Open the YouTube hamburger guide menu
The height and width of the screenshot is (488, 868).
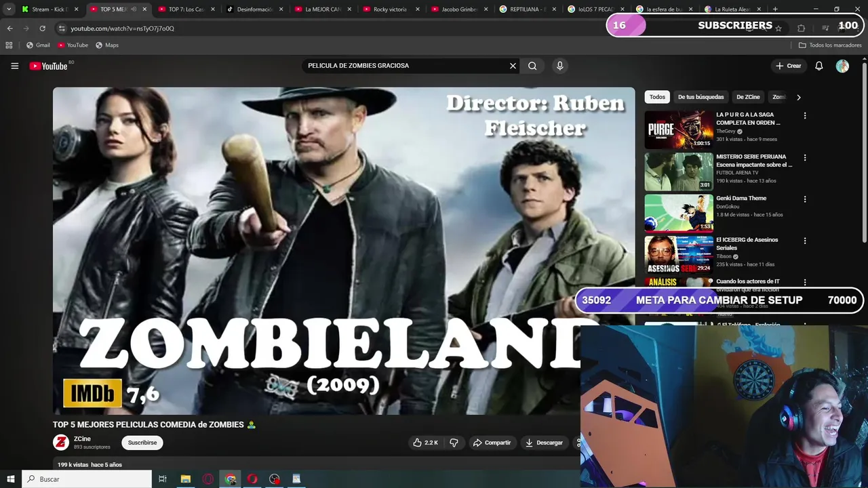click(x=14, y=66)
